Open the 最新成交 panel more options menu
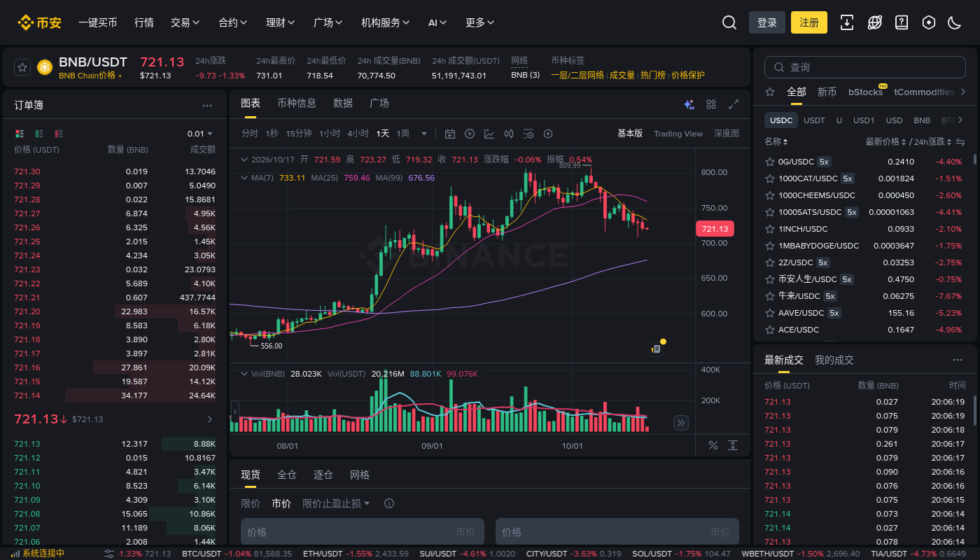The image size is (980, 560). (x=958, y=360)
